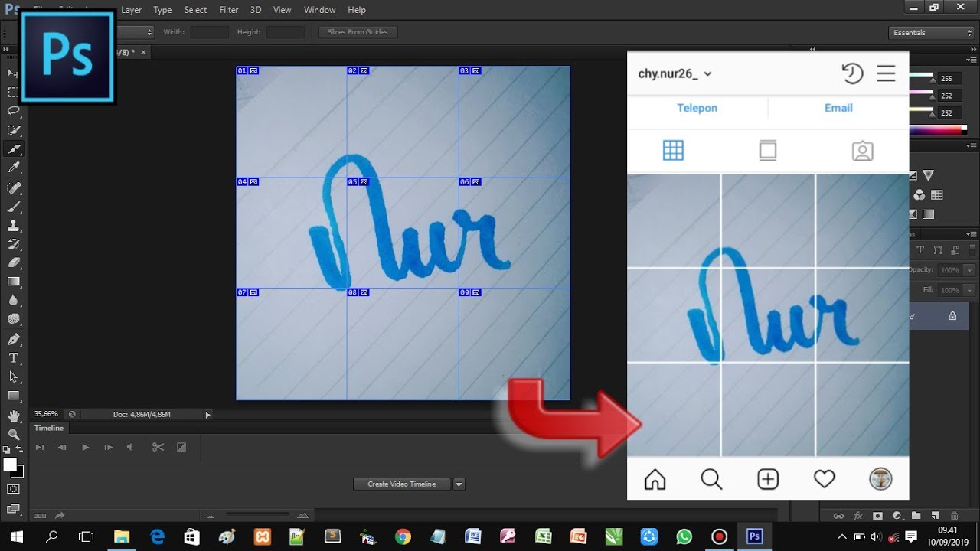Open the Select menu
The width and height of the screenshot is (980, 551).
coord(195,10)
